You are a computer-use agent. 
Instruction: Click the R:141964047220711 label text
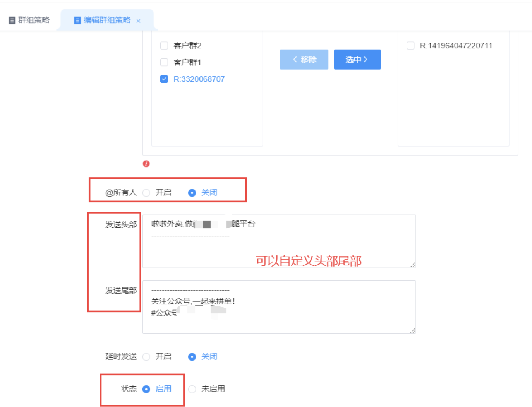pos(456,46)
